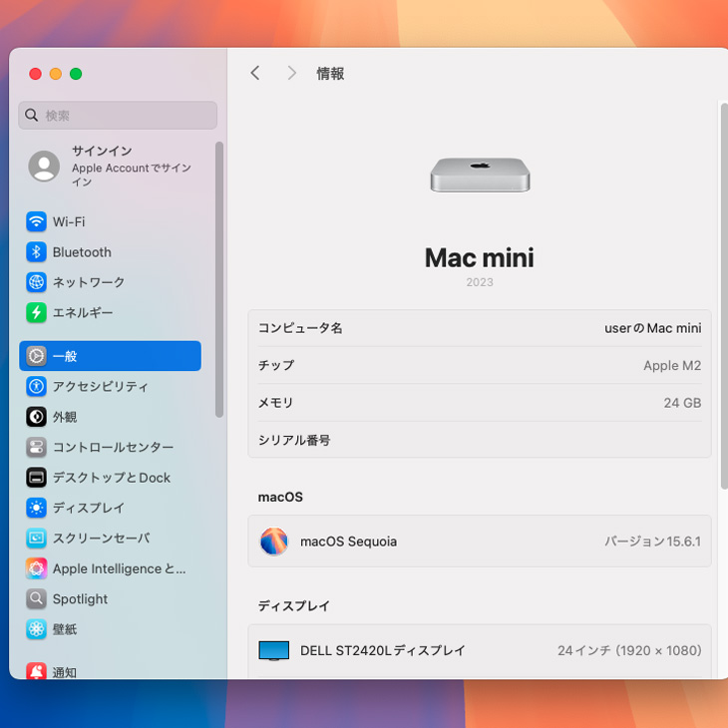Go back with the left chevron
This screenshot has width=728, height=728.
click(x=255, y=73)
